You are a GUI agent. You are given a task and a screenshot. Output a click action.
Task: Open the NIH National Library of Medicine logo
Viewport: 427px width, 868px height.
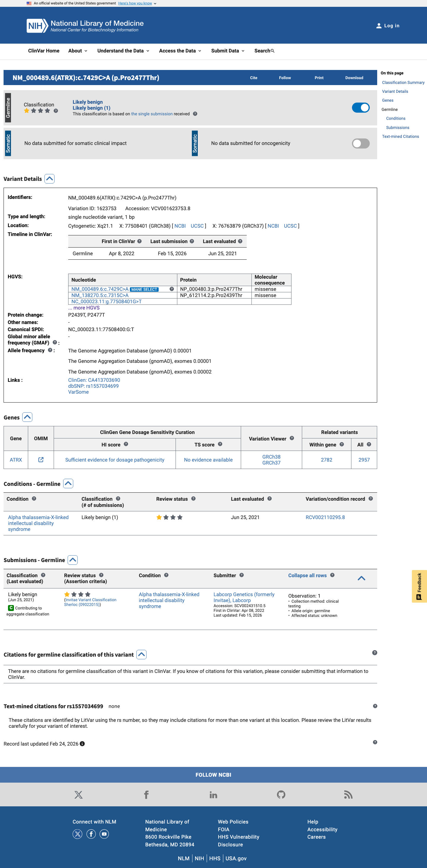pos(85,25)
